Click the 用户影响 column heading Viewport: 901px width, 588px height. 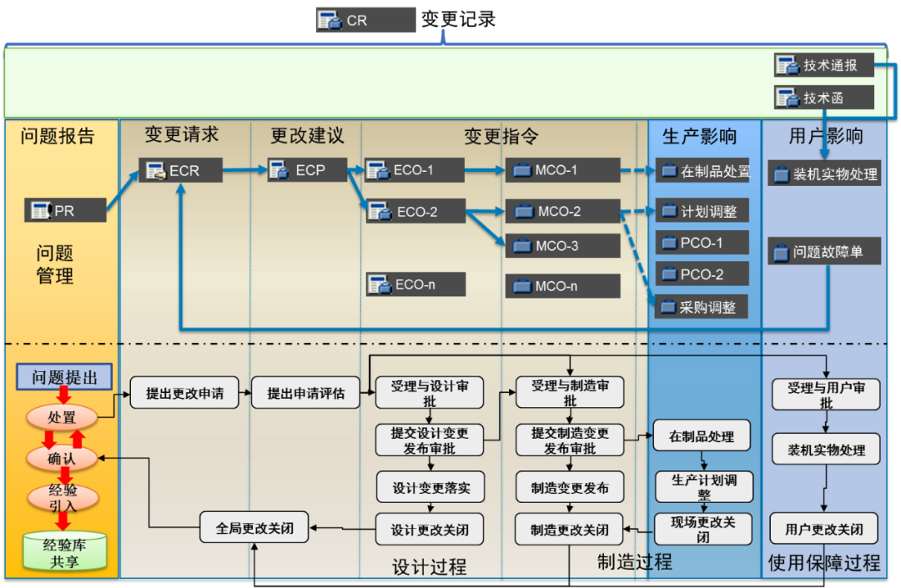click(826, 136)
